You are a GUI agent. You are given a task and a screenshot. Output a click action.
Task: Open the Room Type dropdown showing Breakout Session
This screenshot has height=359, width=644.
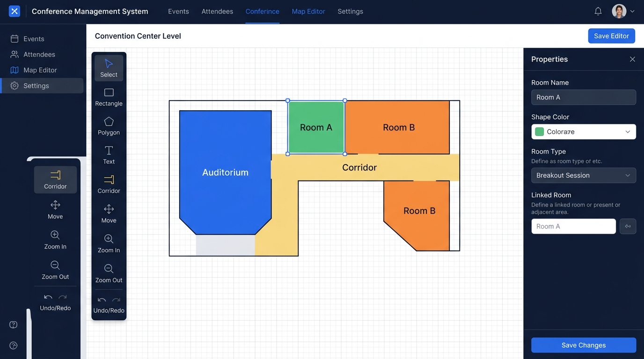coord(584,175)
